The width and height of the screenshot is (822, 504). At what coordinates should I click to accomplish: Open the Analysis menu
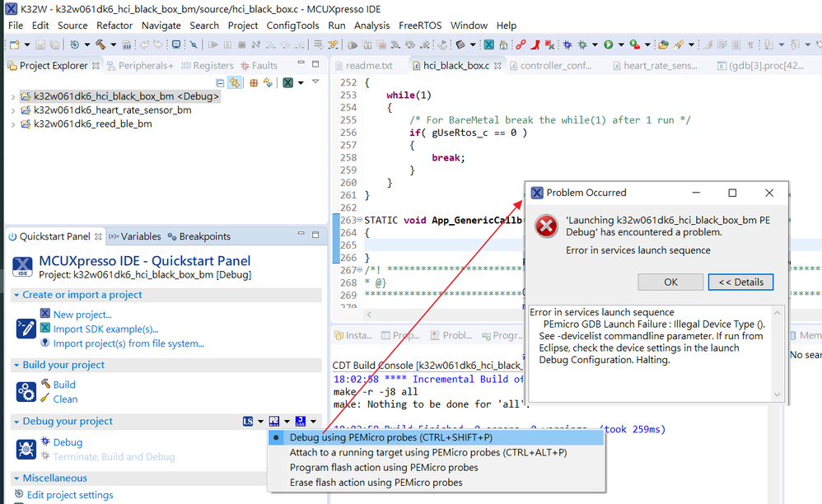coord(371,26)
